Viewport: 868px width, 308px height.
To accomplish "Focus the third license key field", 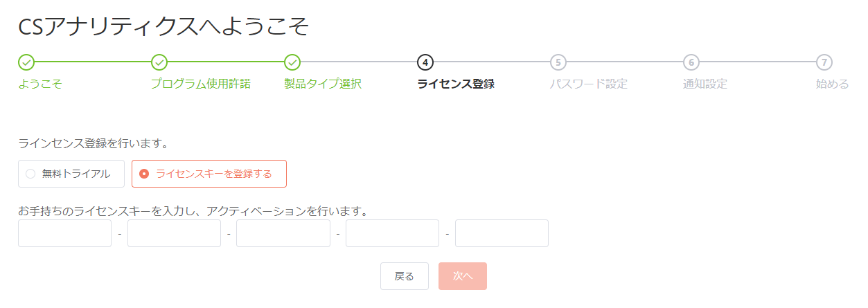I will point(283,233).
